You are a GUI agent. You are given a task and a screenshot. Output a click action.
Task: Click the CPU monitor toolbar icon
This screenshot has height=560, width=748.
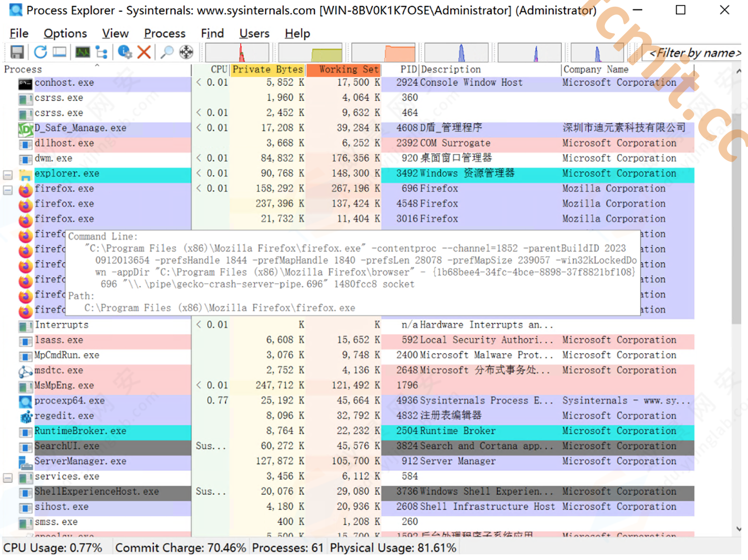82,52
